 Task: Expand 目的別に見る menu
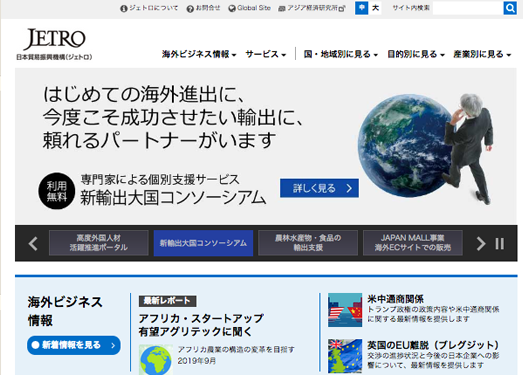[x=416, y=54]
